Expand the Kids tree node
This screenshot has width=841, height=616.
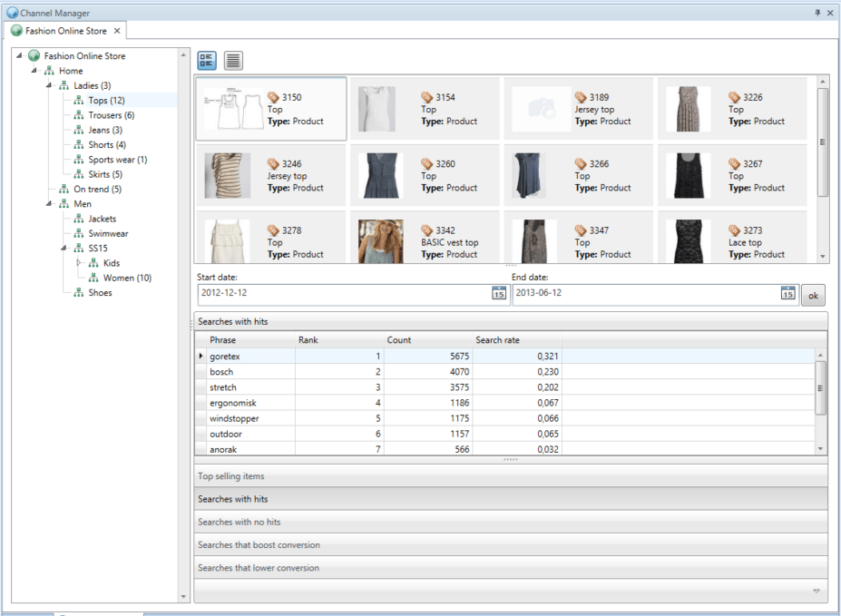[79, 263]
